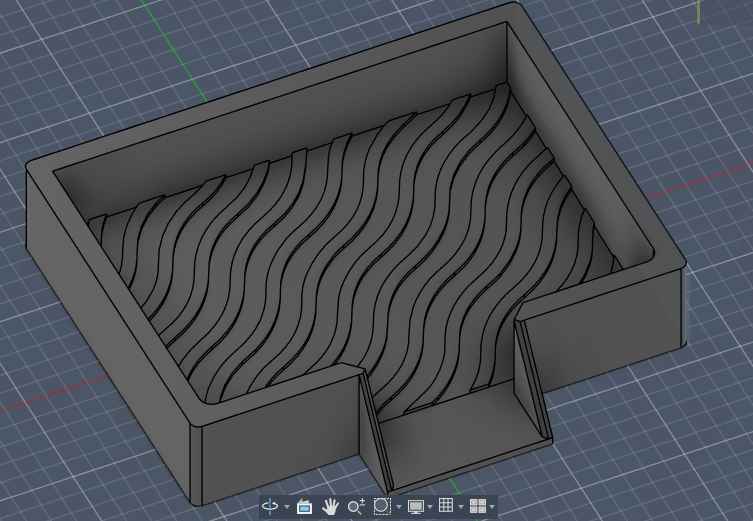Activate the Zoom magnifier tool
Screen dimensions: 753x521
356,506
